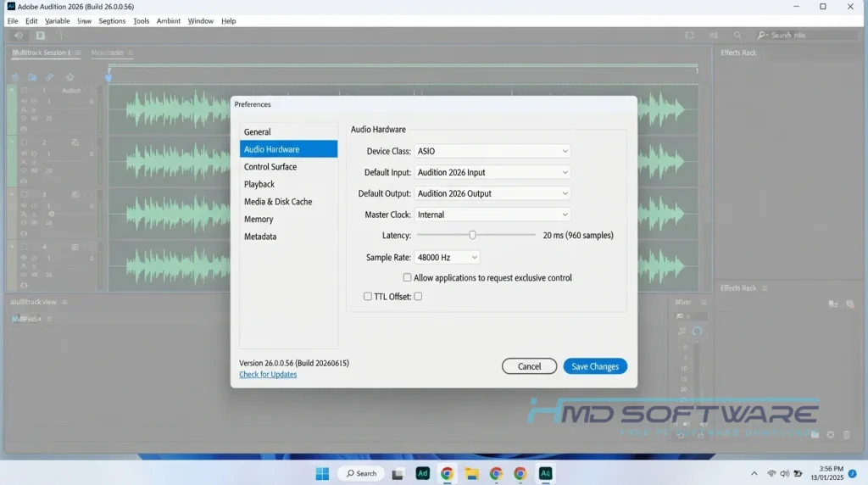This screenshot has height=485, width=868.
Task: Collapse track 2 using its expander arrow
Action: (x=12, y=142)
